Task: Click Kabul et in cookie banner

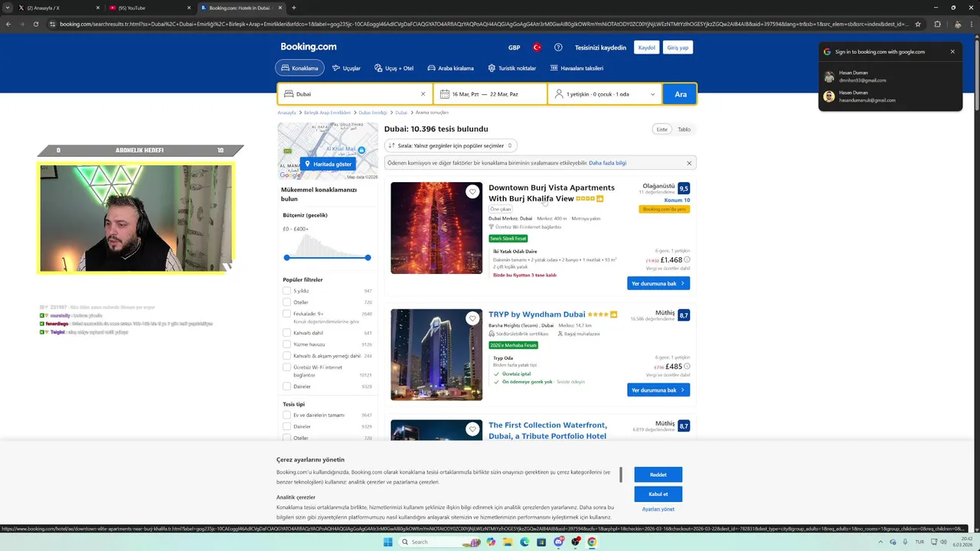Action: pyautogui.click(x=658, y=494)
